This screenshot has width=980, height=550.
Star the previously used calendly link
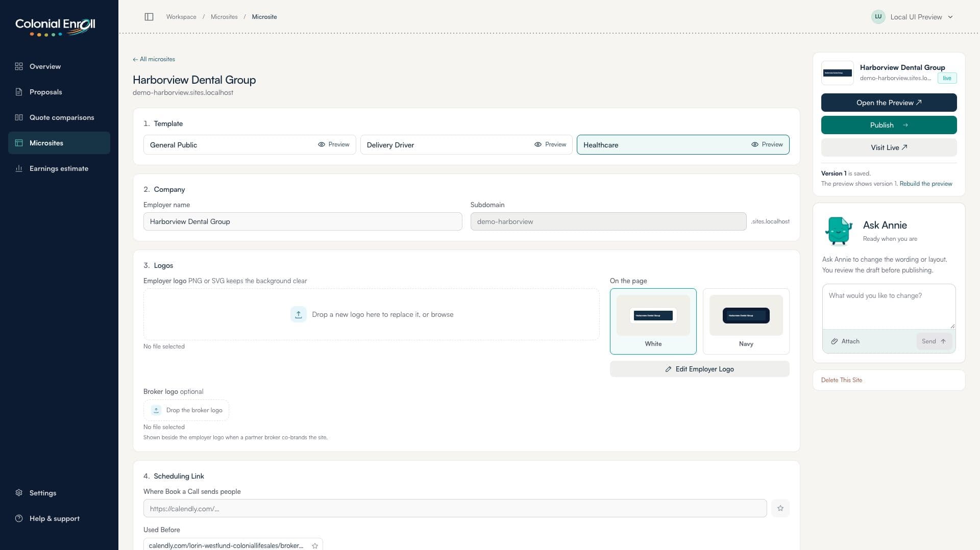click(315, 545)
